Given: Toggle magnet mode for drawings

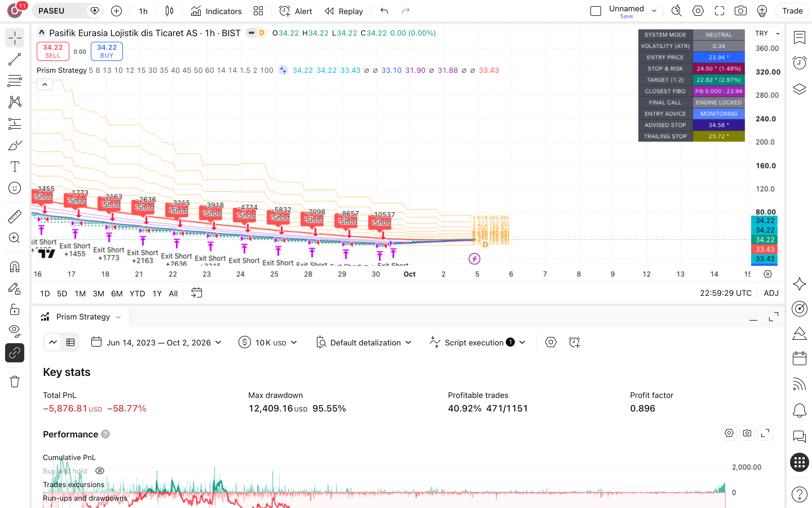Looking at the screenshot, I should click(14, 267).
